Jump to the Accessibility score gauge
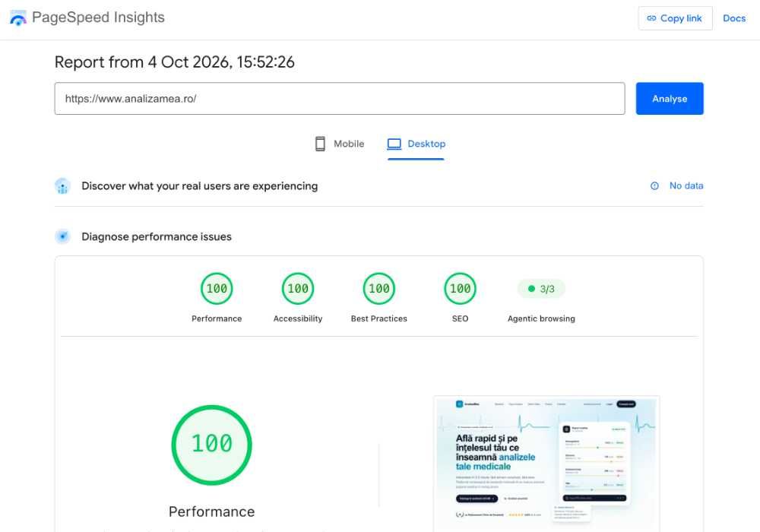The image size is (760, 532). [298, 289]
